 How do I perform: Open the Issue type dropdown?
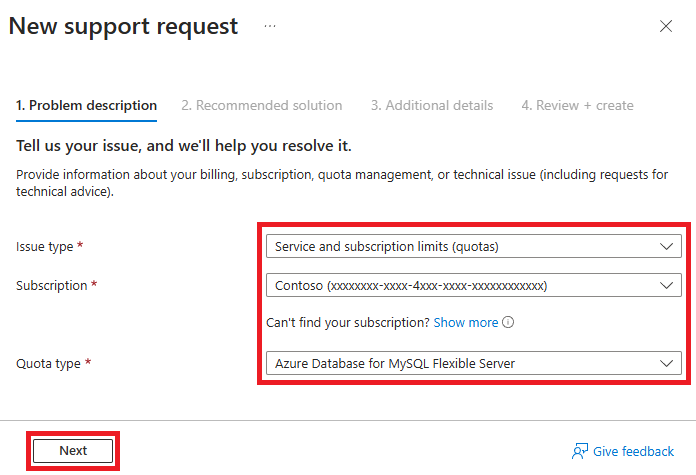(474, 246)
